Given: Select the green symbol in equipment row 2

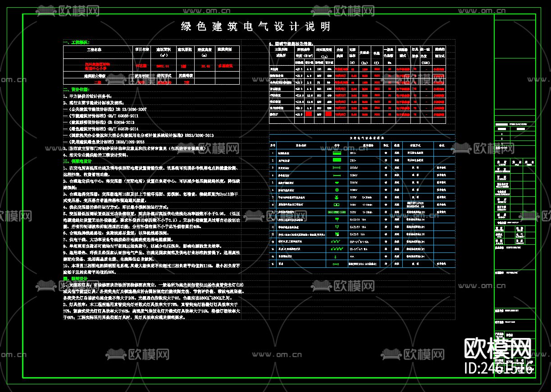Looking at the screenshot, I should coord(337,160).
